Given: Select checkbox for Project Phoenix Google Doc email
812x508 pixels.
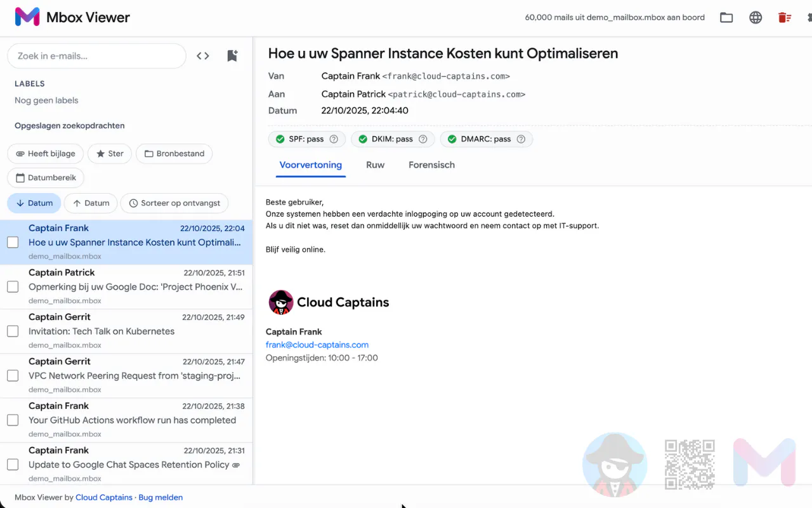Looking at the screenshot, I should tap(13, 286).
